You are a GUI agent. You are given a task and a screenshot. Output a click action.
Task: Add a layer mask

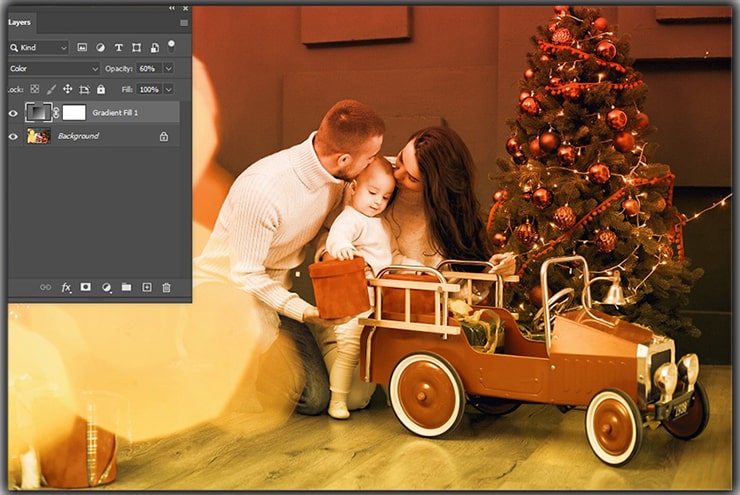[x=85, y=287]
